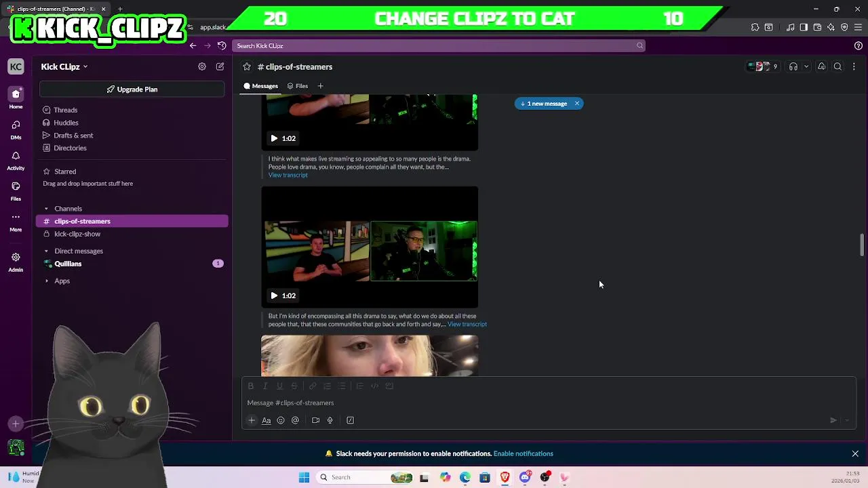Switch to the Files tab
This screenshot has width=868, height=488.
tap(298, 86)
